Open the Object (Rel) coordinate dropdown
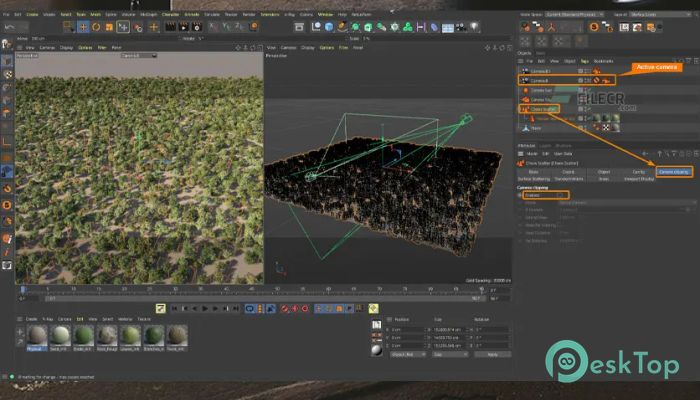 [x=408, y=354]
